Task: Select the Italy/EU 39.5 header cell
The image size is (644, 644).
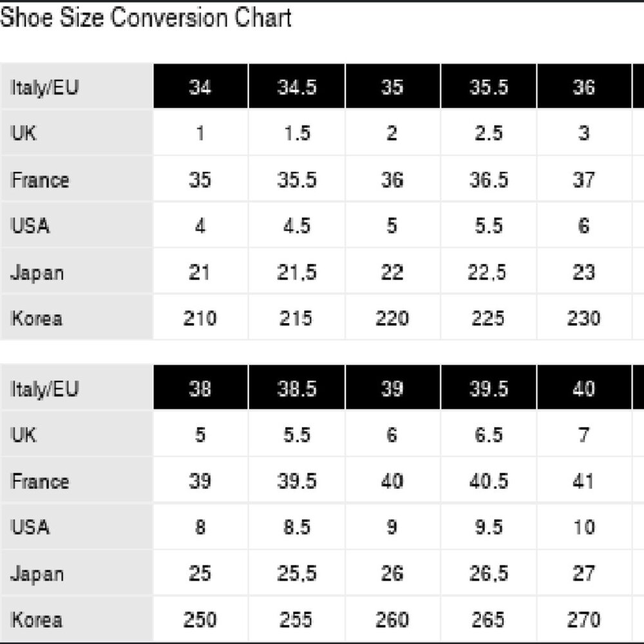Action: [488, 388]
